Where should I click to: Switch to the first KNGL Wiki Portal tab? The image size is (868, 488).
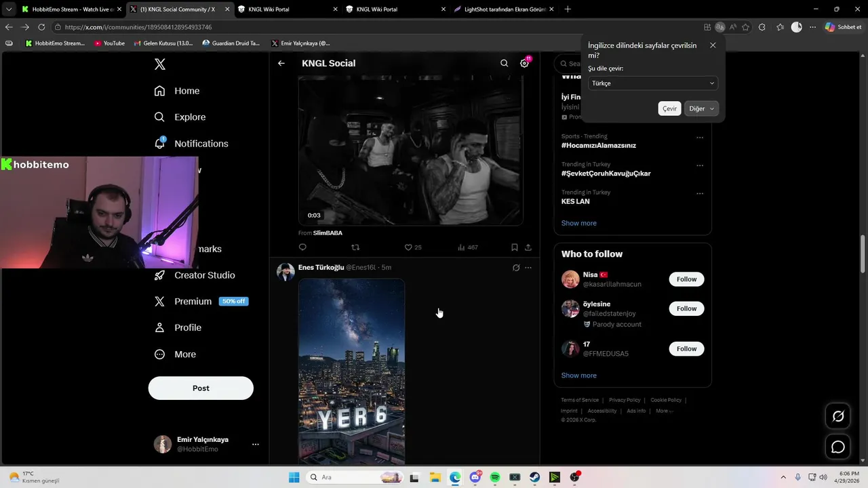click(x=287, y=9)
